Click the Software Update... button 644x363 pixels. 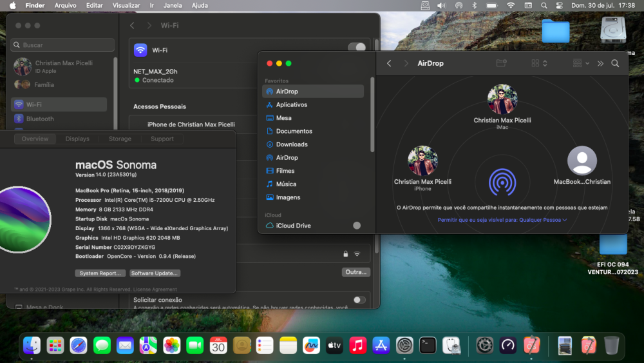[x=155, y=273]
